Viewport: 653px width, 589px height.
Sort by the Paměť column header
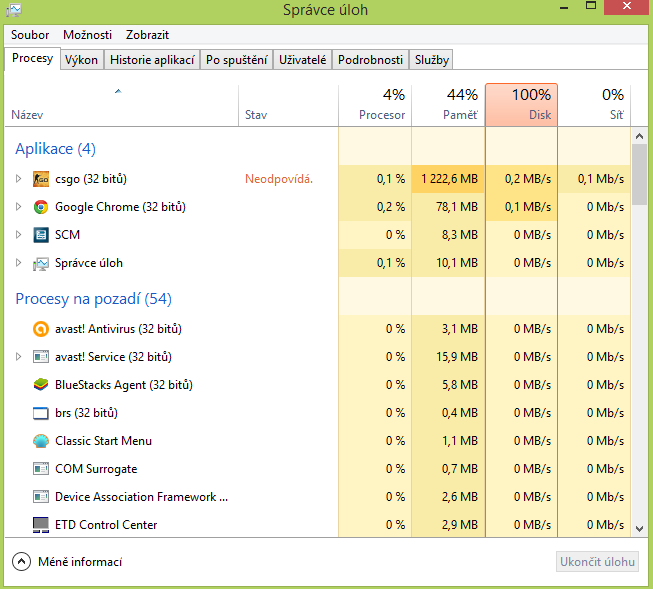coord(448,105)
